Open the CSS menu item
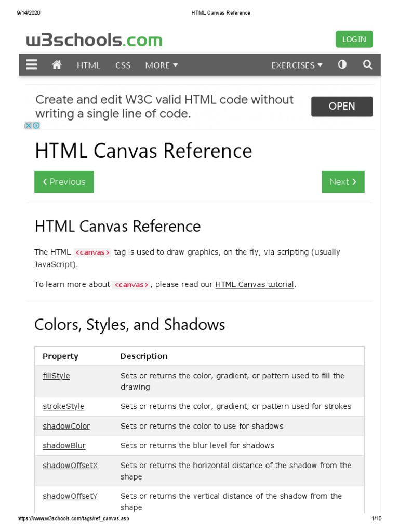 pyautogui.click(x=123, y=65)
